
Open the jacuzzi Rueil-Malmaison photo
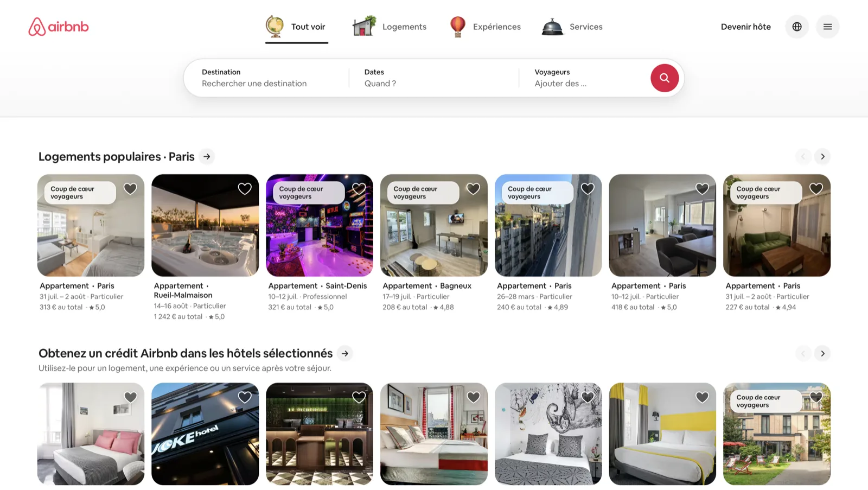(205, 225)
